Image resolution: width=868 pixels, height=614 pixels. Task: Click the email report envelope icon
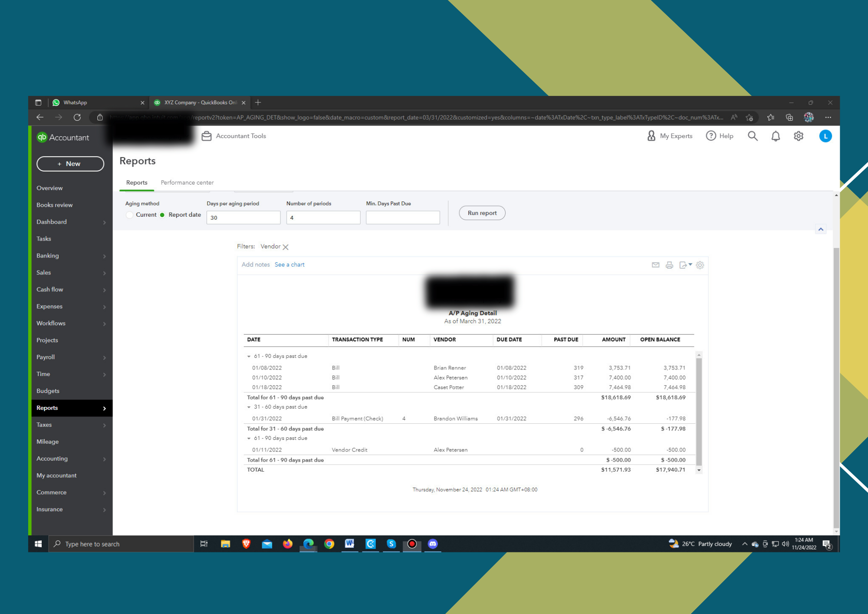[655, 265]
